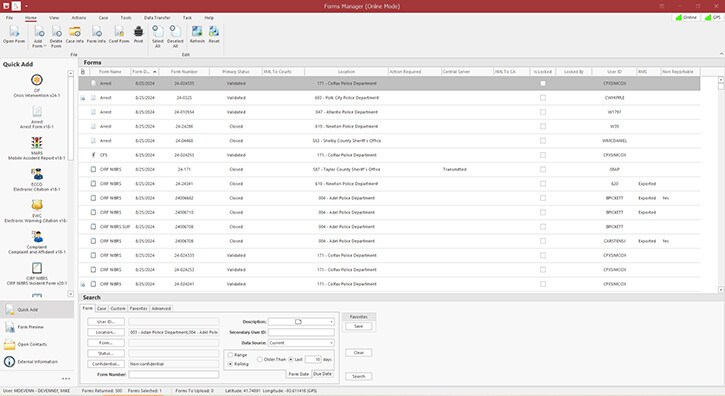Open the External Information pane

click(37, 362)
